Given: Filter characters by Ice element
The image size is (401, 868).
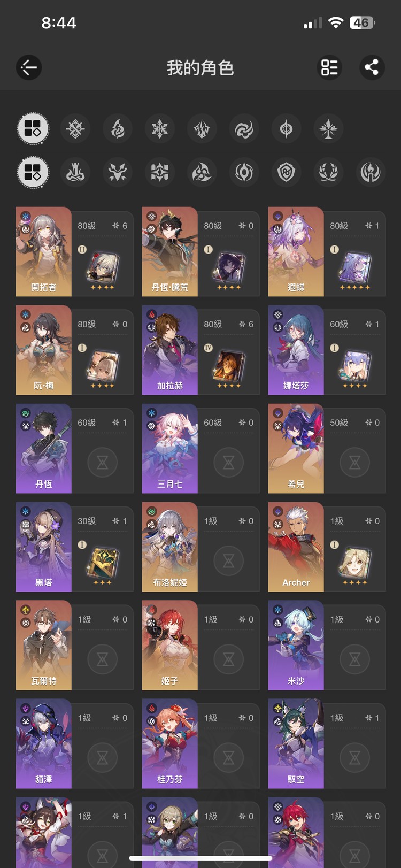Looking at the screenshot, I should (160, 129).
